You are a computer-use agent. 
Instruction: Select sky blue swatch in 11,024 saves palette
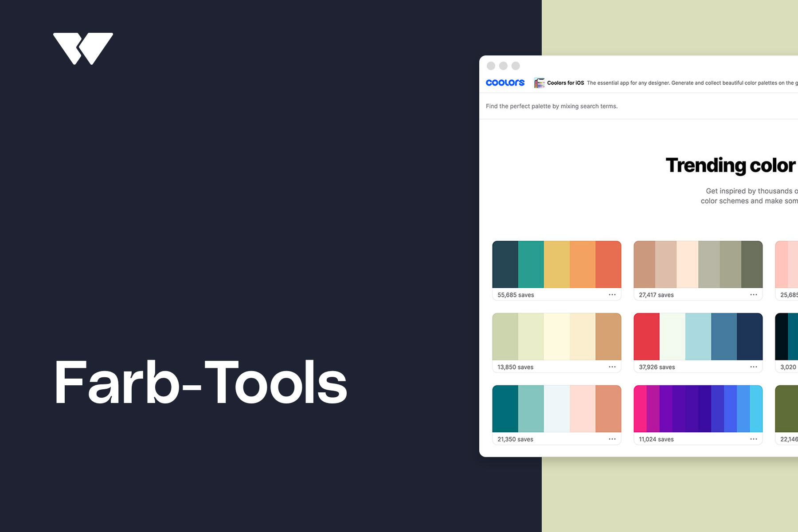pyautogui.click(x=756, y=409)
